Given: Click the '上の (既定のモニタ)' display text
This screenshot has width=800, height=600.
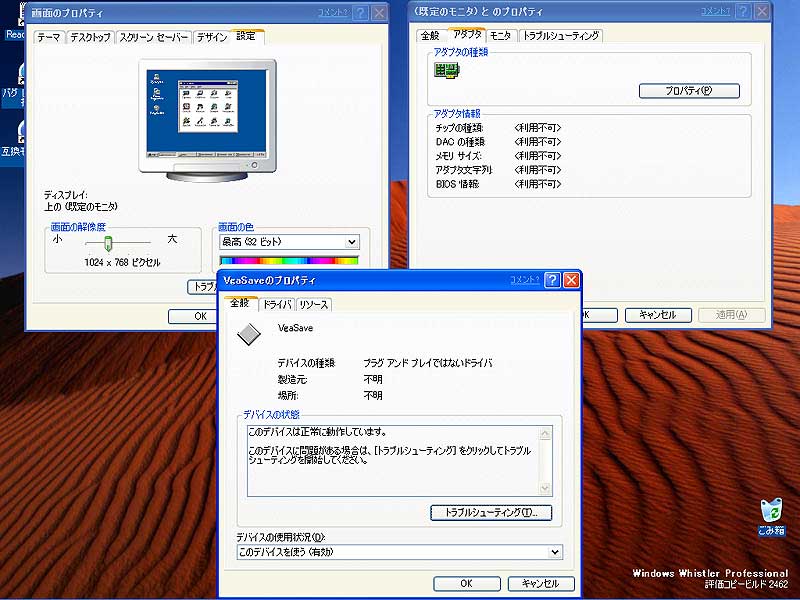Looking at the screenshot, I should pos(81,207).
